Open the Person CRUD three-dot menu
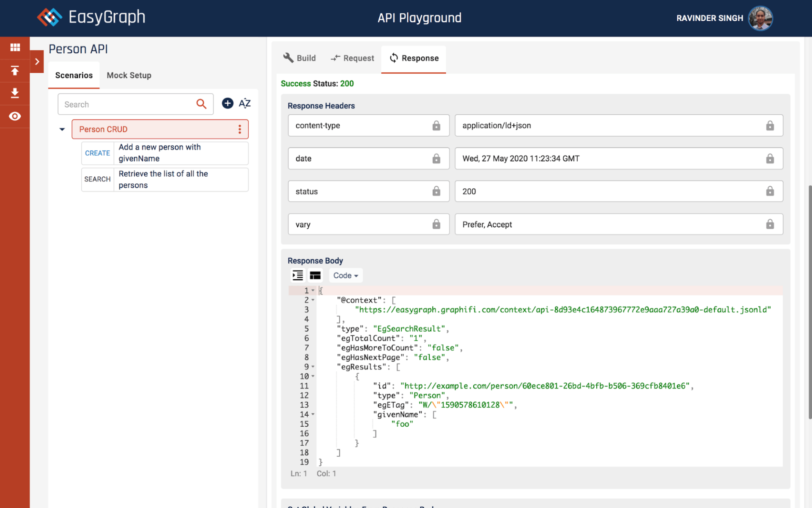Viewport: 812px width, 508px height. point(240,129)
